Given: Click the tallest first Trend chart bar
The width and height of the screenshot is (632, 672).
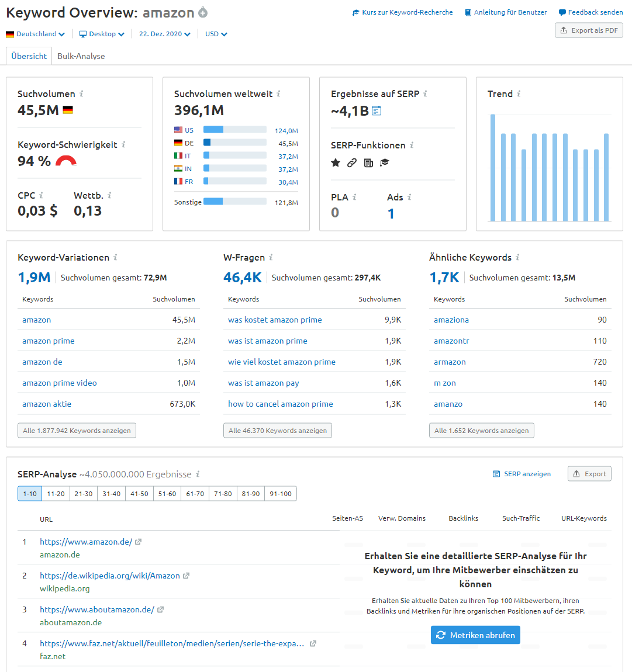Looking at the screenshot, I should pyautogui.click(x=493, y=168).
